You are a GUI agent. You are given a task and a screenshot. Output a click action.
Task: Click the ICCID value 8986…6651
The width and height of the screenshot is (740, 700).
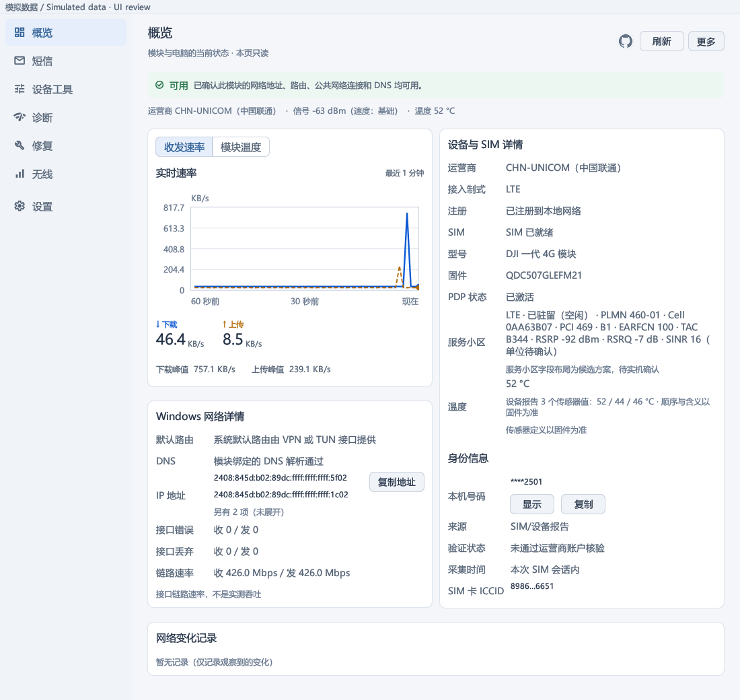coord(532,586)
